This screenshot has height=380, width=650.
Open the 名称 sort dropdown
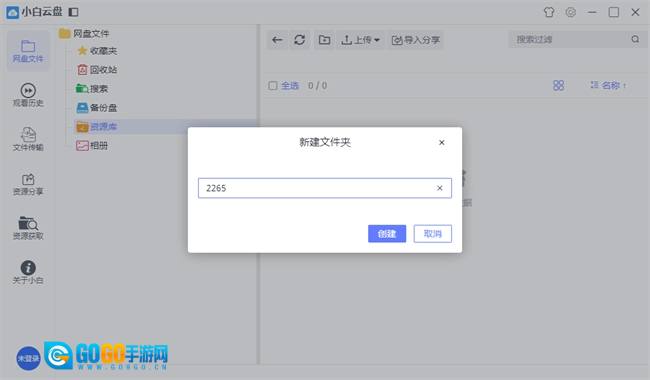[x=608, y=85]
